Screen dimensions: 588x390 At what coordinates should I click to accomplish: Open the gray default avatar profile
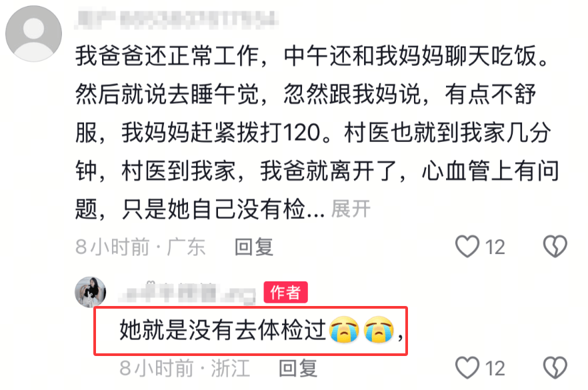(x=34, y=33)
